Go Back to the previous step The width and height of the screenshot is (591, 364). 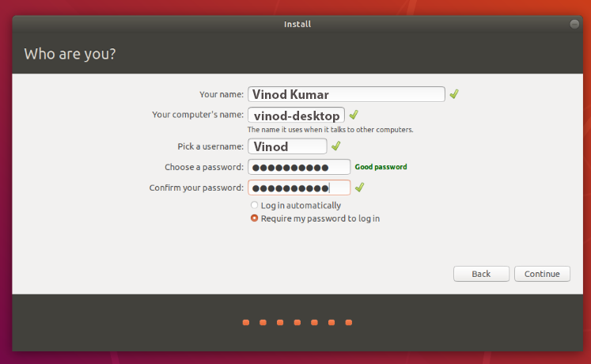(x=481, y=274)
